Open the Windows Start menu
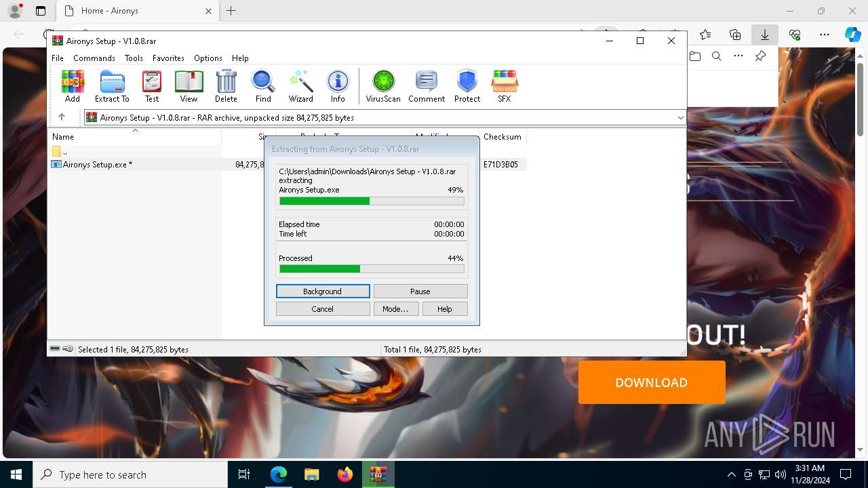 tap(16, 474)
